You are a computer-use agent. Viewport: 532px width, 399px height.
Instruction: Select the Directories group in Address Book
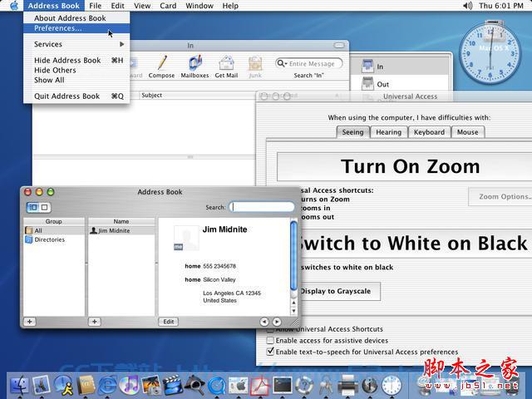tap(53, 239)
